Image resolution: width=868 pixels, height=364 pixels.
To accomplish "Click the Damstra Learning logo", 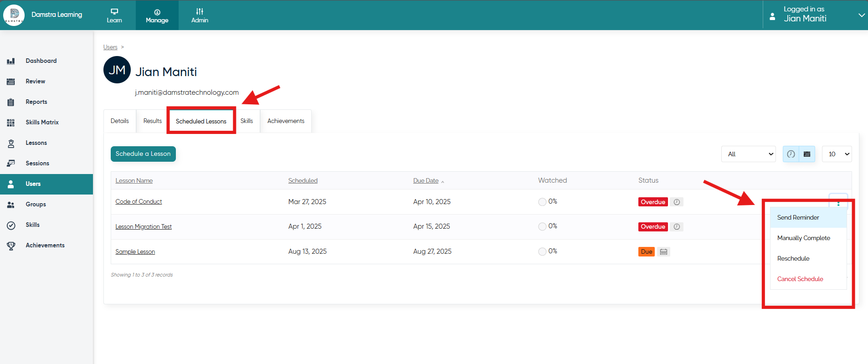I will click(14, 15).
